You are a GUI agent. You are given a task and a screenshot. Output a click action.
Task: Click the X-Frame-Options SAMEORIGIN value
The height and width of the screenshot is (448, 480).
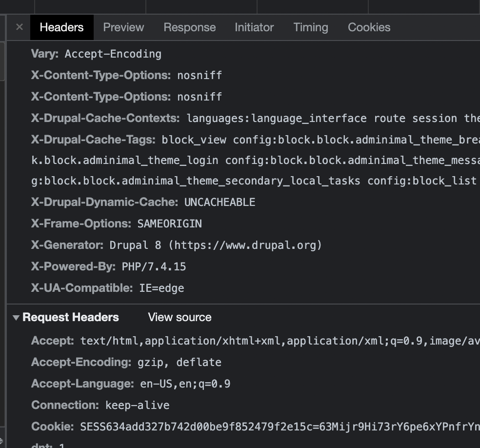[169, 224]
